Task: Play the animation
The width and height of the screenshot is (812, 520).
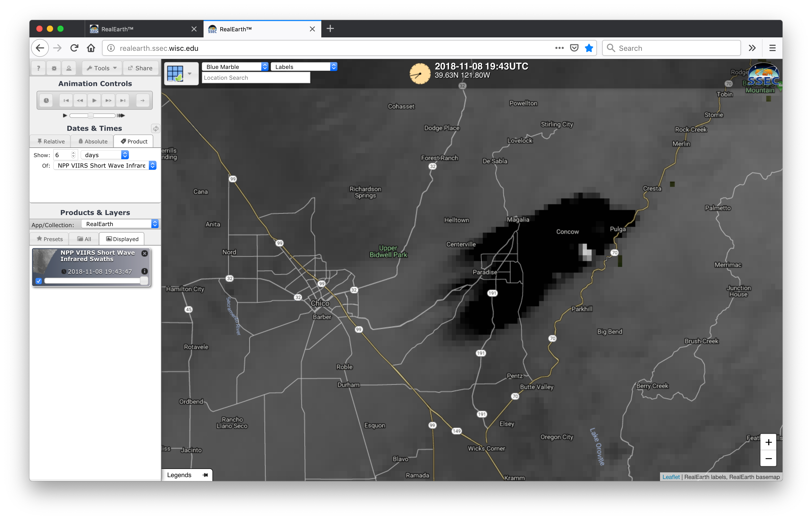Action: [x=94, y=100]
